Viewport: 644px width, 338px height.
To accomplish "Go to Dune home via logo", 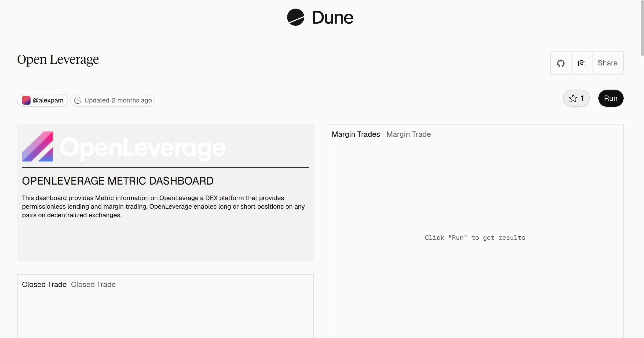I will (320, 17).
